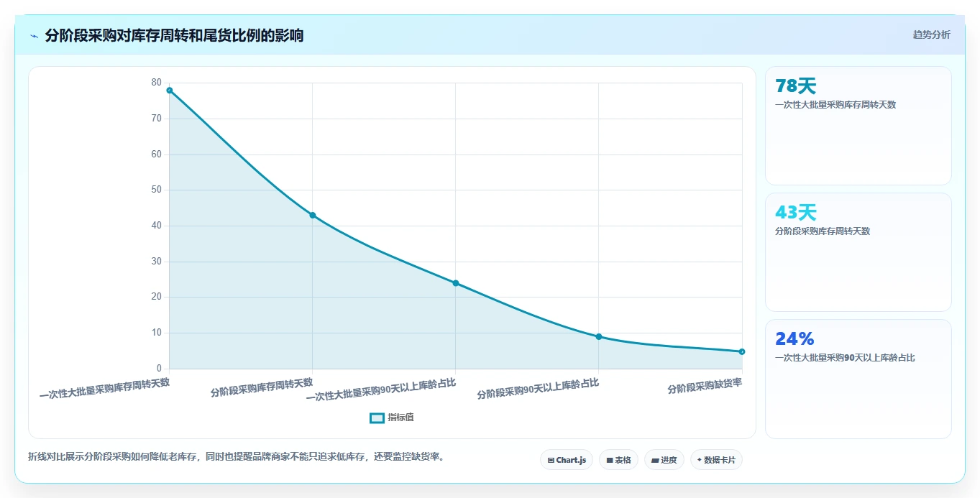Click caption 一次性大批量采购90天以上库龄占比 in the 24% card

(845, 358)
